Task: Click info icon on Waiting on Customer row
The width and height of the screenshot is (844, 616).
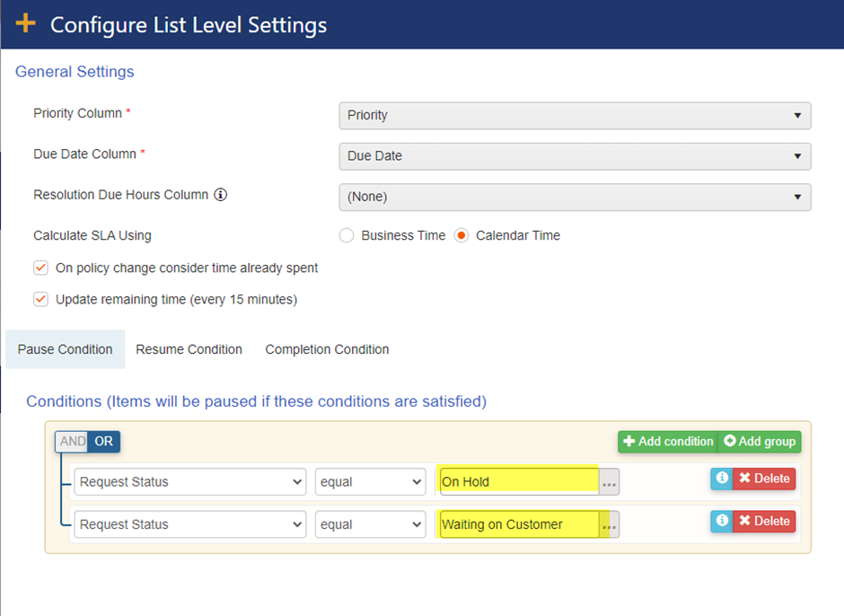Action: click(722, 521)
